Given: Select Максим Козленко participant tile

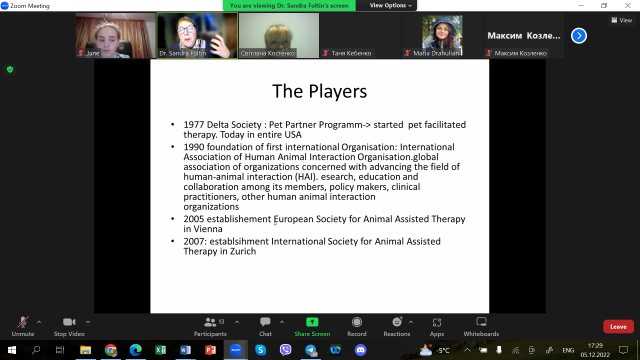Looking at the screenshot, I should (524, 35).
